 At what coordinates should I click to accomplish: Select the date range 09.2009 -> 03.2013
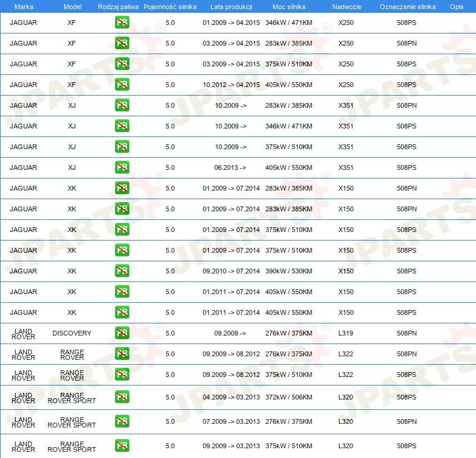coord(231,446)
